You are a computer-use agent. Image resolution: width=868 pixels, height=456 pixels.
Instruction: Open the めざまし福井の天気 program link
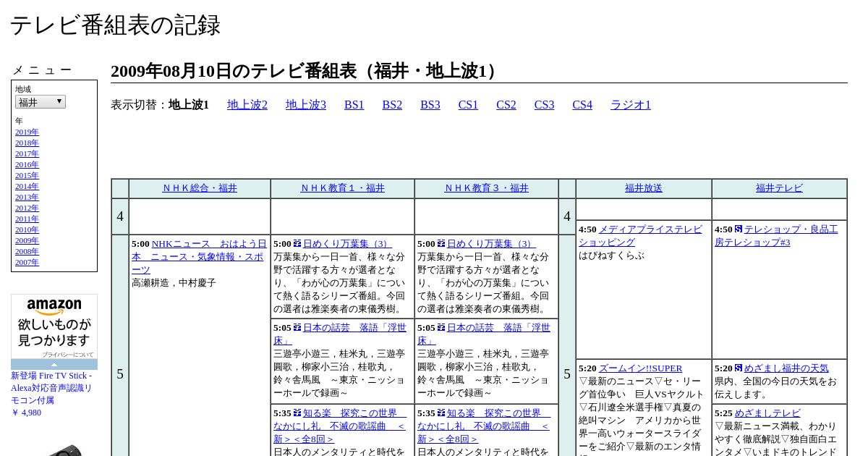pyautogui.click(x=786, y=368)
